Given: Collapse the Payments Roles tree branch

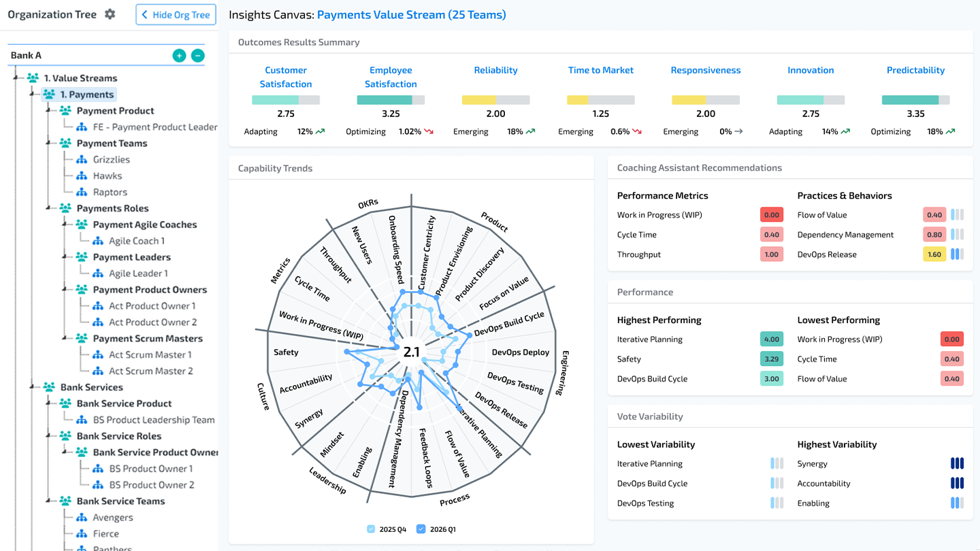Looking at the screenshot, I should click(48, 209).
